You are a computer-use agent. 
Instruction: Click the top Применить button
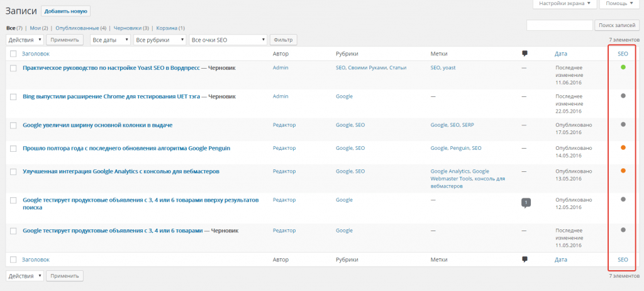(x=65, y=40)
